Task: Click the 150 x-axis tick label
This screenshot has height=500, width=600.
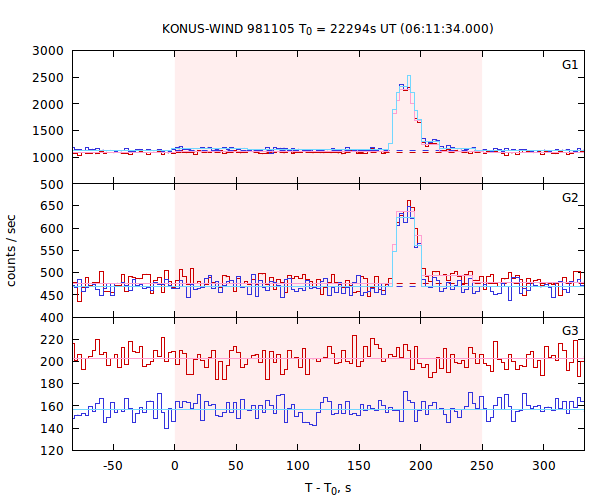Action: pos(359,466)
